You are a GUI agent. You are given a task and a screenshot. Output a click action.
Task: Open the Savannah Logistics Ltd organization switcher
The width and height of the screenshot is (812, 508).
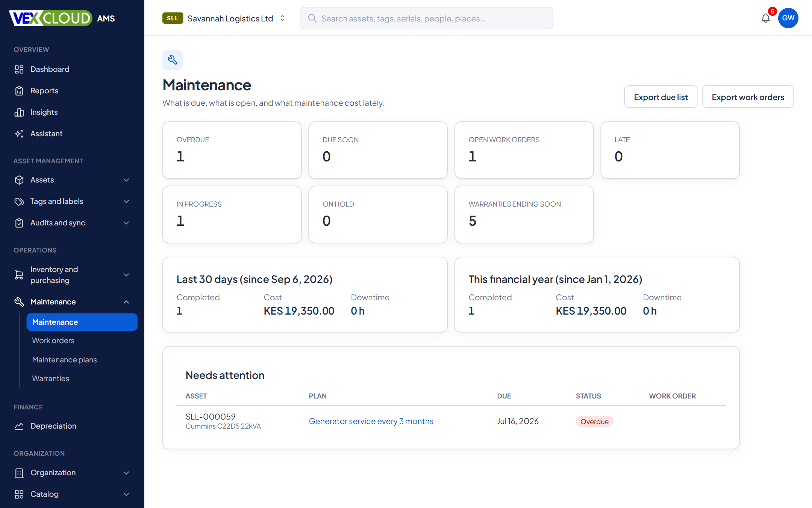click(225, 18)
